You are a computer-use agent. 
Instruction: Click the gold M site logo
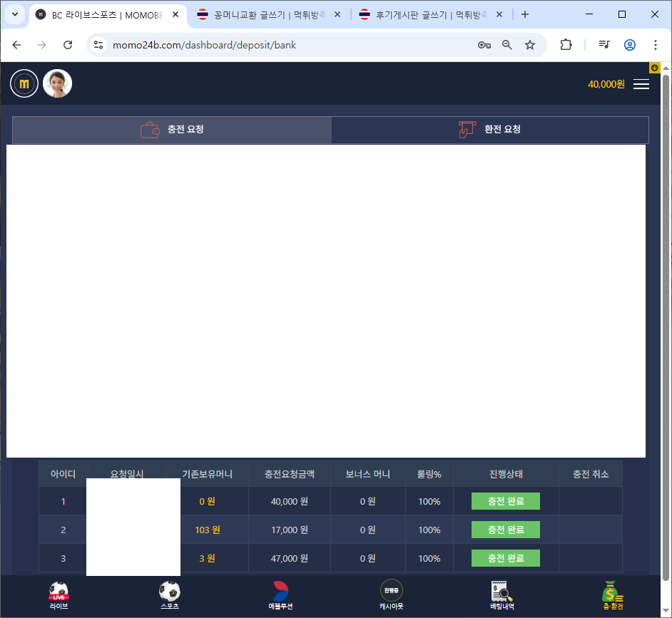point(24,83)
